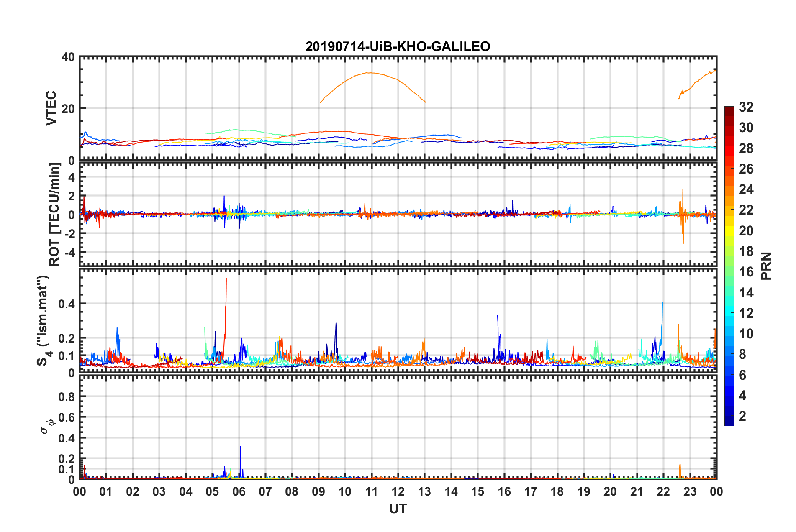Select colorbar tick label 12
The width and height of the screenshot is (796, 532).
click(746, 313)
